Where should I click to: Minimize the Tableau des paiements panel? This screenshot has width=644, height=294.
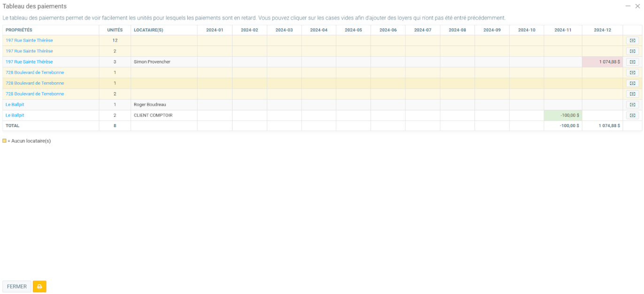point(628,6)
